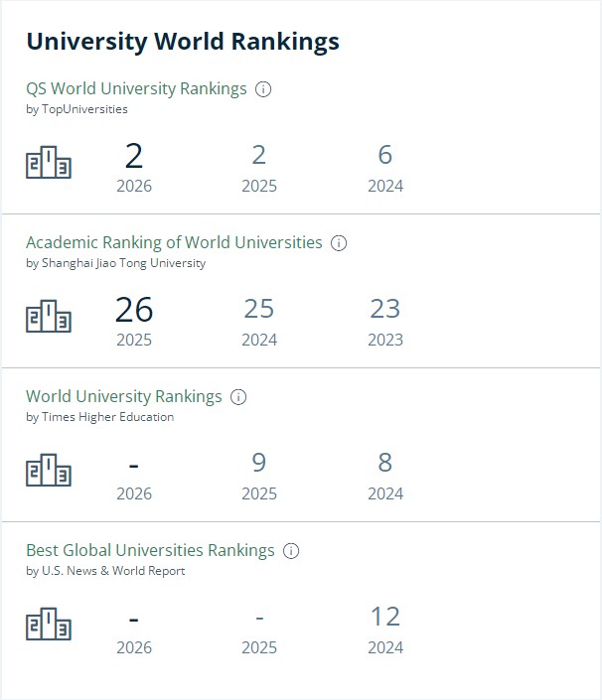Open info icon beside QS World University Rankings
The image size is (602, 700).
(x=263, y=88)
